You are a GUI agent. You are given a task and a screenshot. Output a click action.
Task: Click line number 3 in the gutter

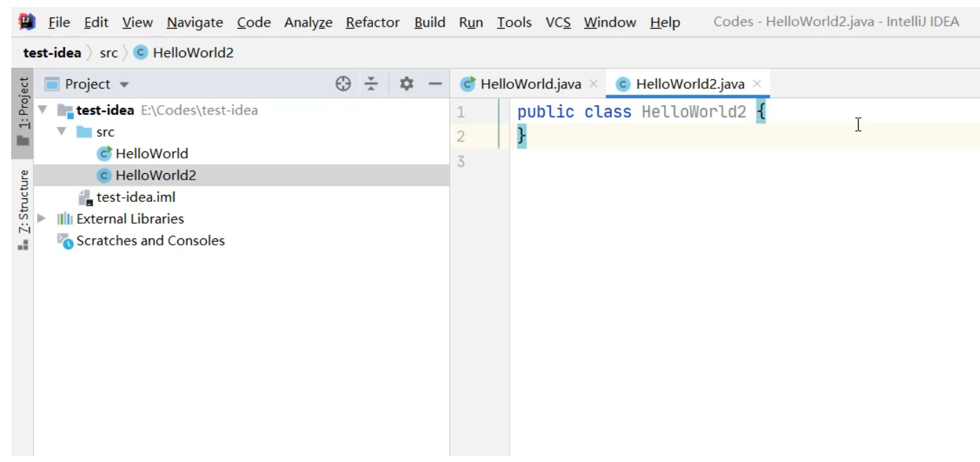tap(461, 162)
